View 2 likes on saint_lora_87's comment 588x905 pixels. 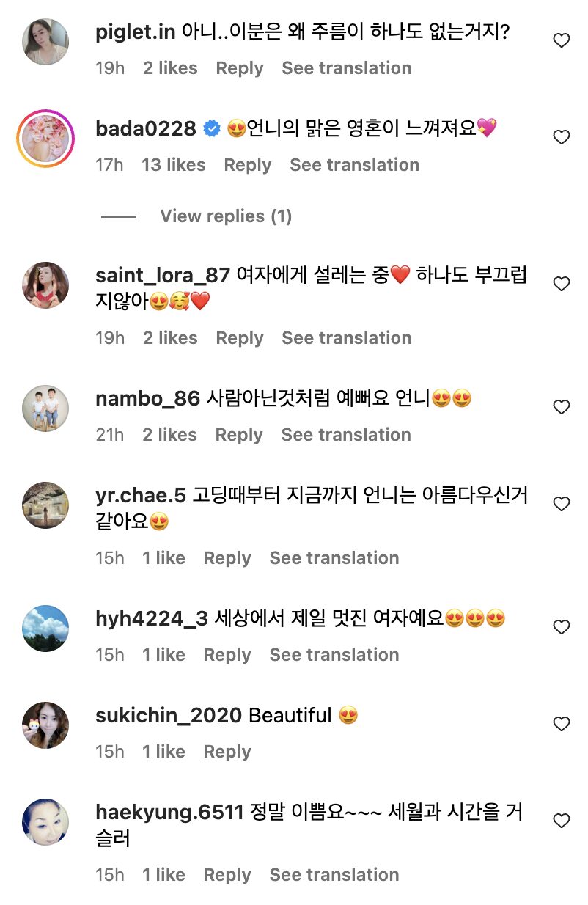click(170, 338)
